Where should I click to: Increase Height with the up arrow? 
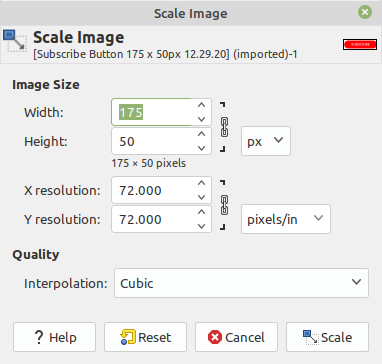(x=201, y=134)
